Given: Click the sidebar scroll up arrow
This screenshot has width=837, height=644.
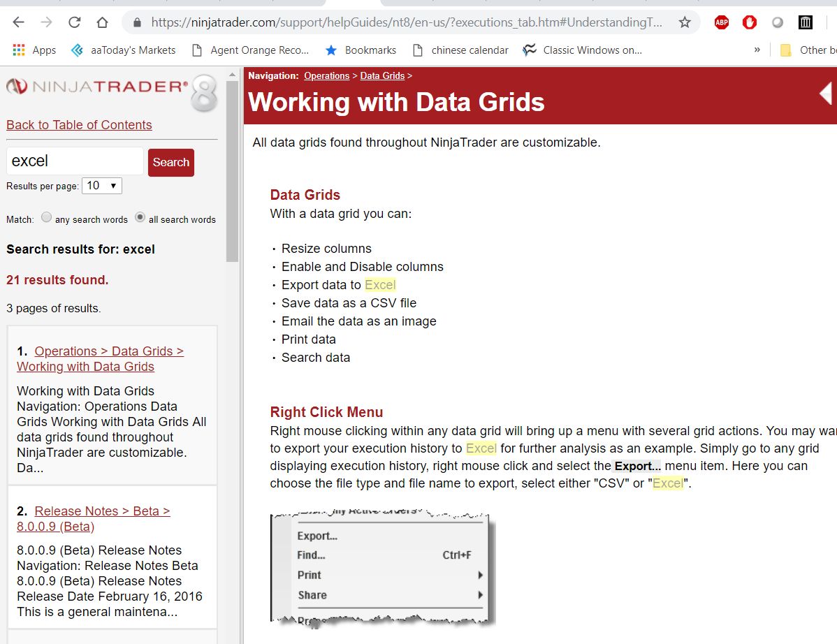Looking at the screenshot, I should tap(232, 75).
